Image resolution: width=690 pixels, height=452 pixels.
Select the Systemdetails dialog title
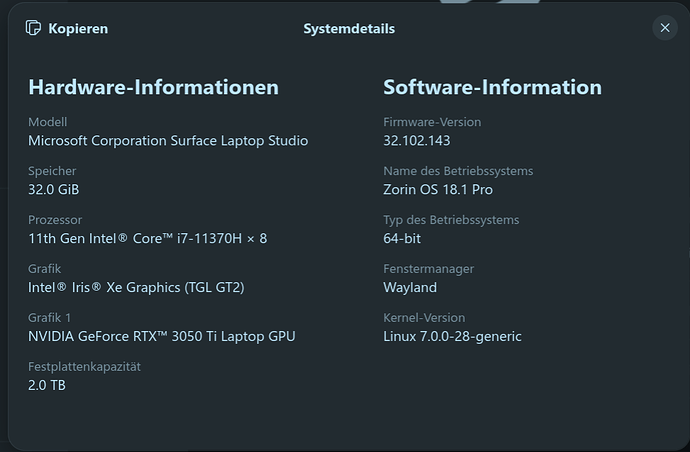349,29
